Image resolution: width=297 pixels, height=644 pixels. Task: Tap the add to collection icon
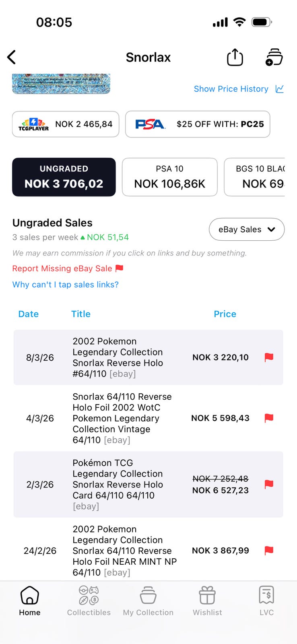[x=274, y=57]
